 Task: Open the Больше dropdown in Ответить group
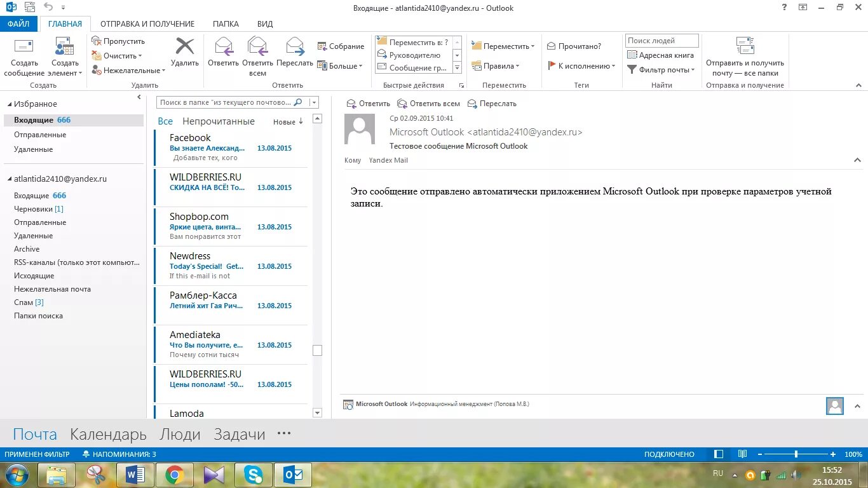coord(341,65)
